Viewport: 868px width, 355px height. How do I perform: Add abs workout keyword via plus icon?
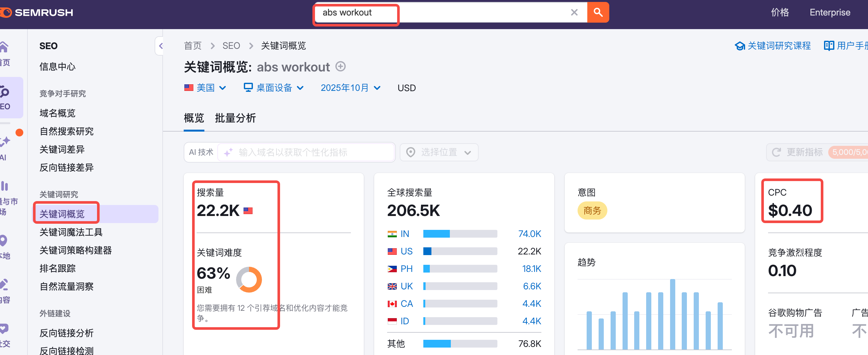pos(340,66)
